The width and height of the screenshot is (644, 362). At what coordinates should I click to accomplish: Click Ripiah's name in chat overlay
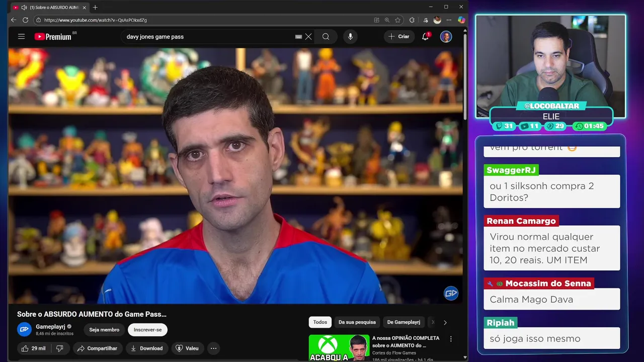[x=501, y=323]
